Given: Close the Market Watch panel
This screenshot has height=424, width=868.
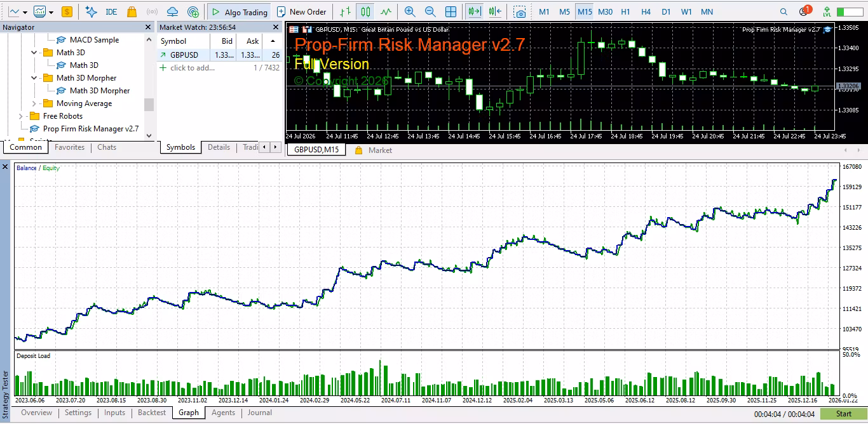Looking at the screenshot, I should point(276,27).
